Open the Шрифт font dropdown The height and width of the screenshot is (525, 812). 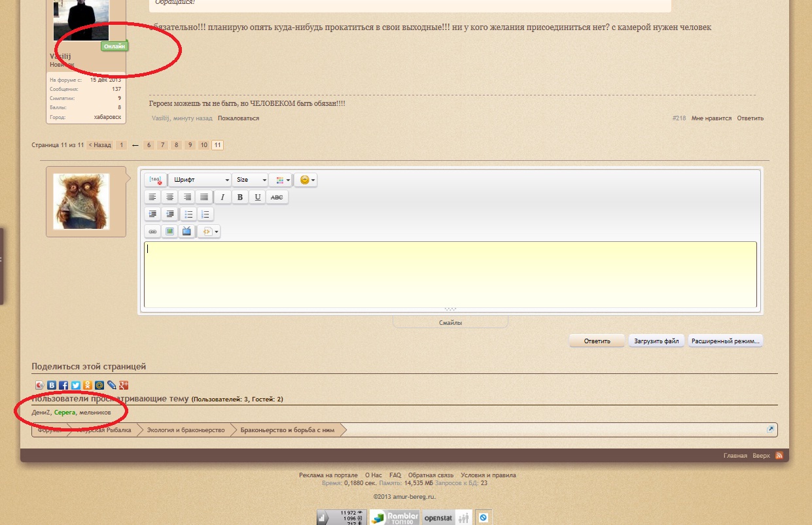200,180
